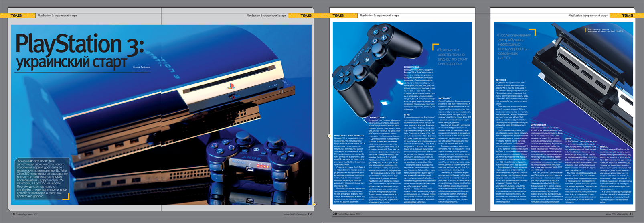
Task: Click the yellow arrow on page 20 edge
Action: pyautogui.click(x=330, y=136)
